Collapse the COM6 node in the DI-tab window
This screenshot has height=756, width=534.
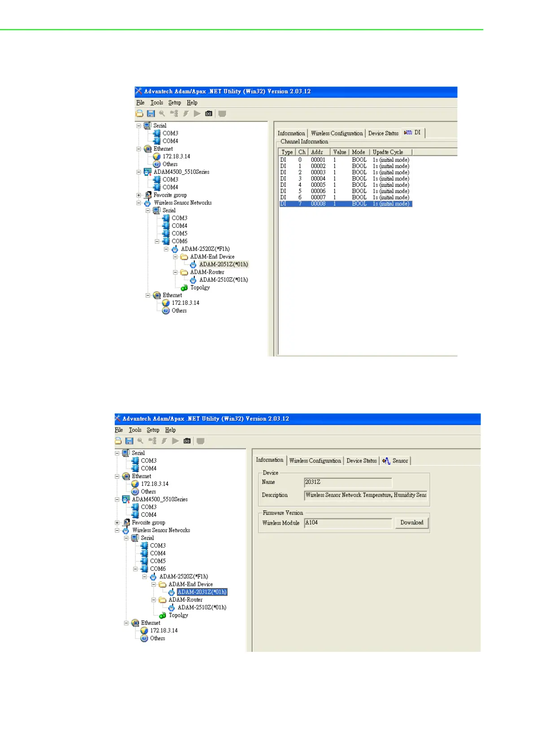click(x=157, y=242)
